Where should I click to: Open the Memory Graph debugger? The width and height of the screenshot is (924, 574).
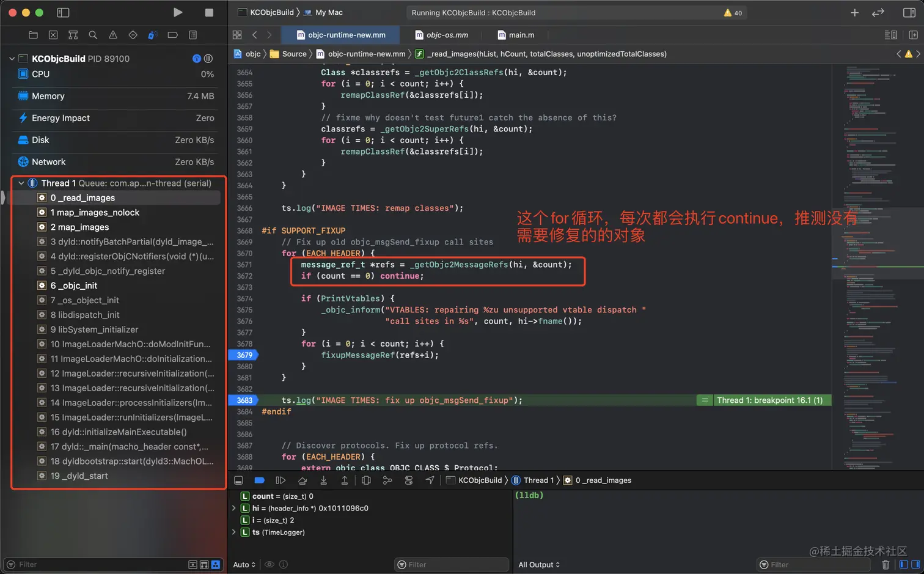tap(386, 480)
